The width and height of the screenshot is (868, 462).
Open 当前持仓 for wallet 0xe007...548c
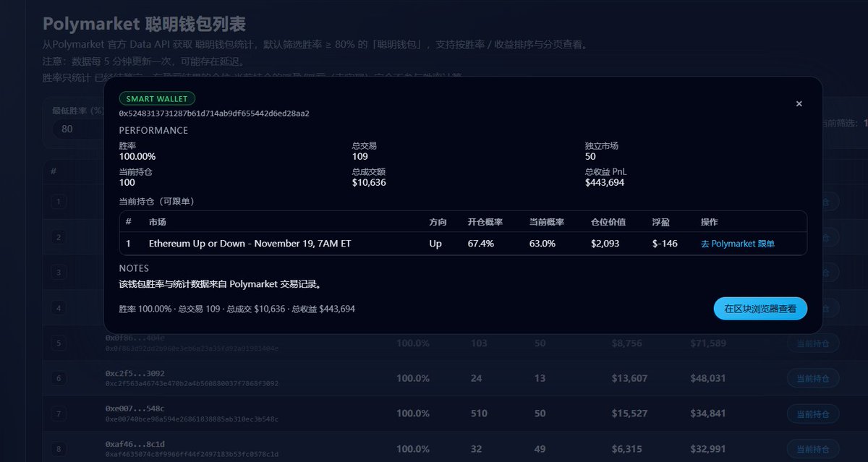pyautogui.click(x=813, y=414)
